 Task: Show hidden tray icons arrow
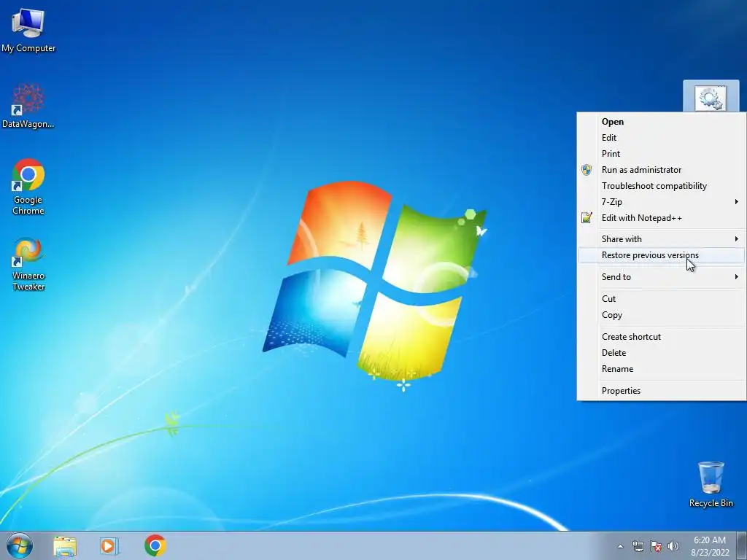[x=620, y=546]
